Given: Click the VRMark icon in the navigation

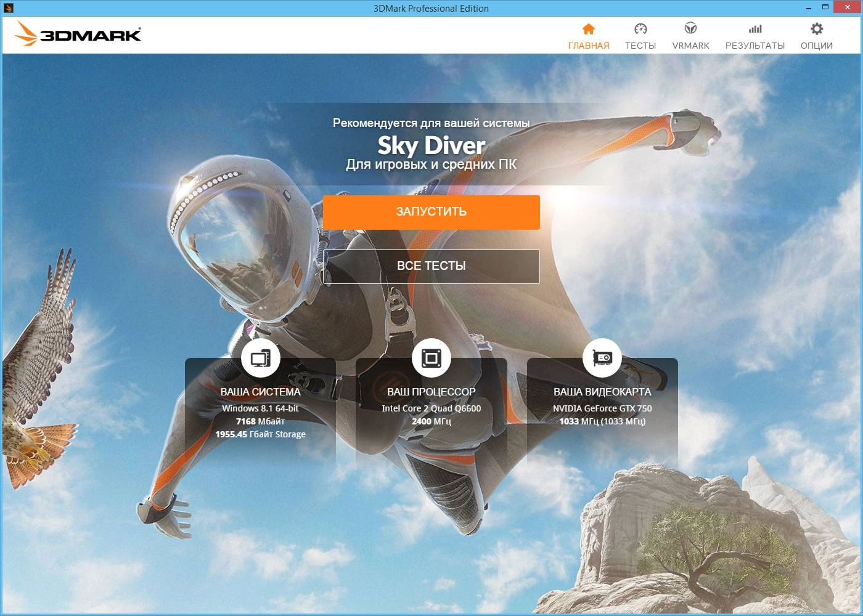Looking at the screenshot, I should 690,28.
